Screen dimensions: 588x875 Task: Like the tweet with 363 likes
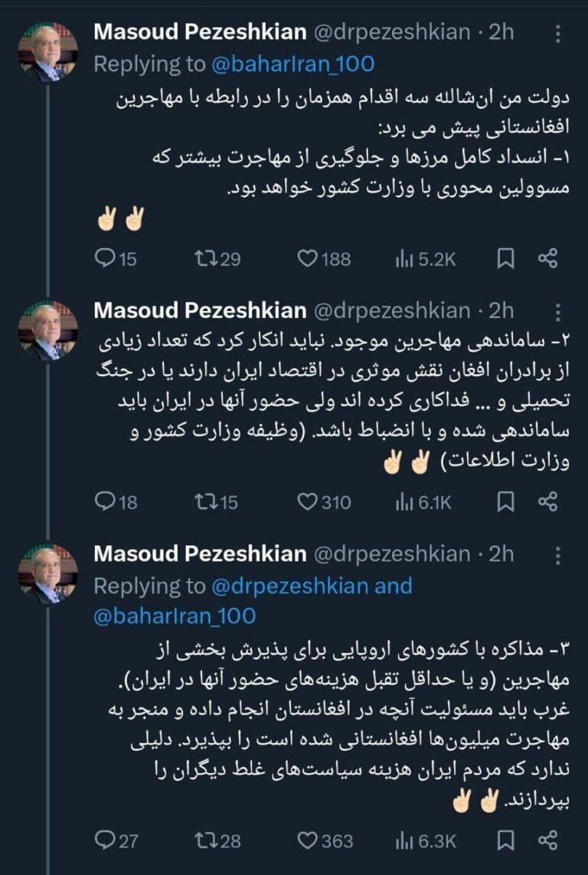pos(325,841)
